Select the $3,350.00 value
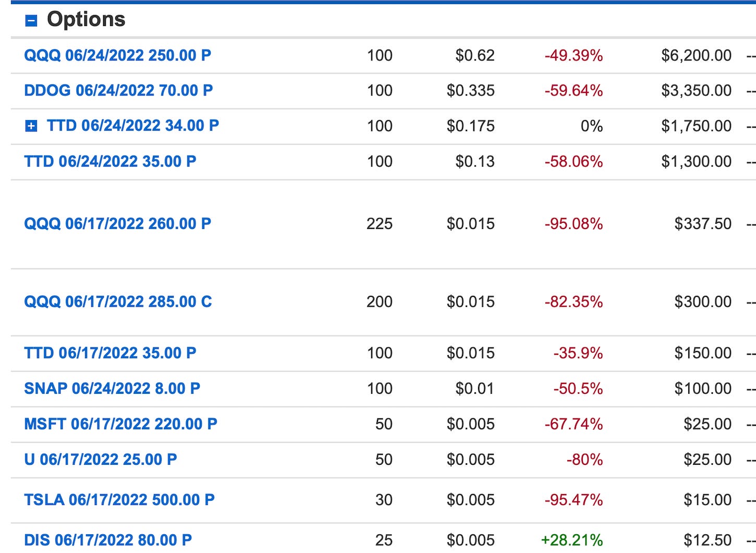Screen dimensions: 756x553 tap(697, 90)
